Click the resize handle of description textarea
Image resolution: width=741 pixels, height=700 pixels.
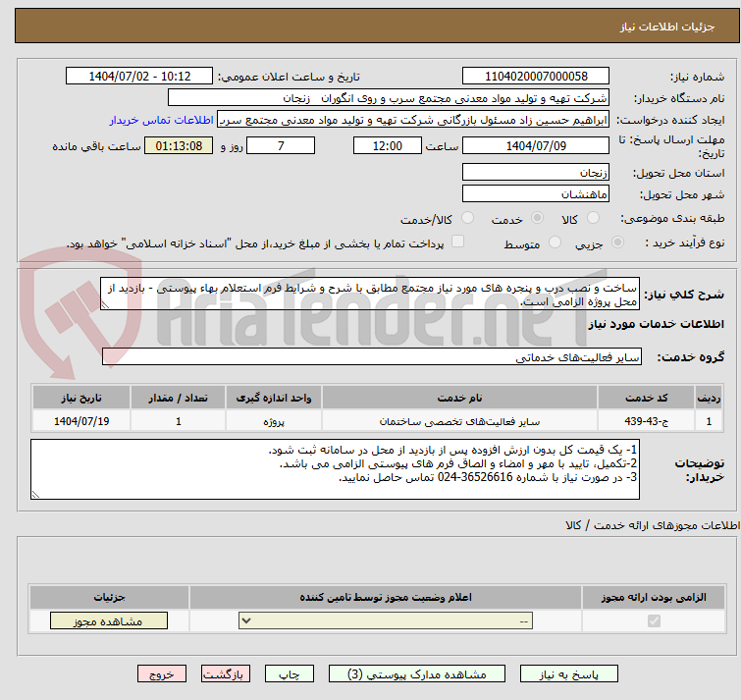(x=105, y=305)
